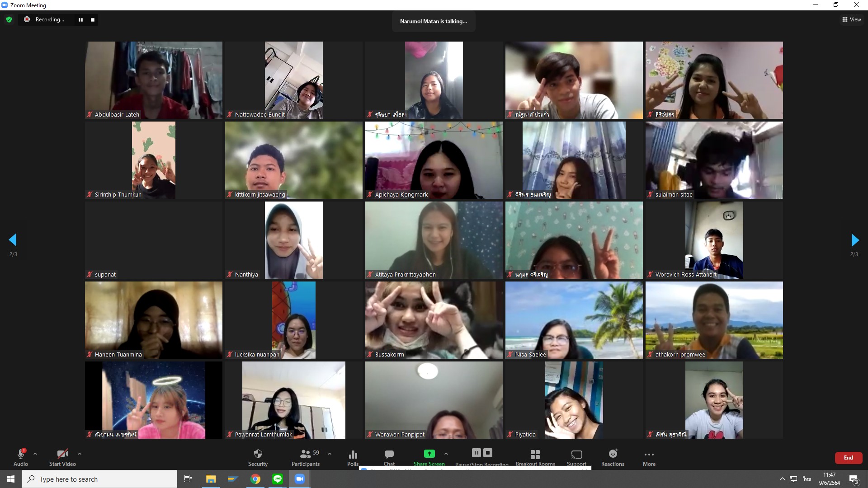Open the Chat panel
Viewport: 868px width, 488px height.
[x=389, y=454]
